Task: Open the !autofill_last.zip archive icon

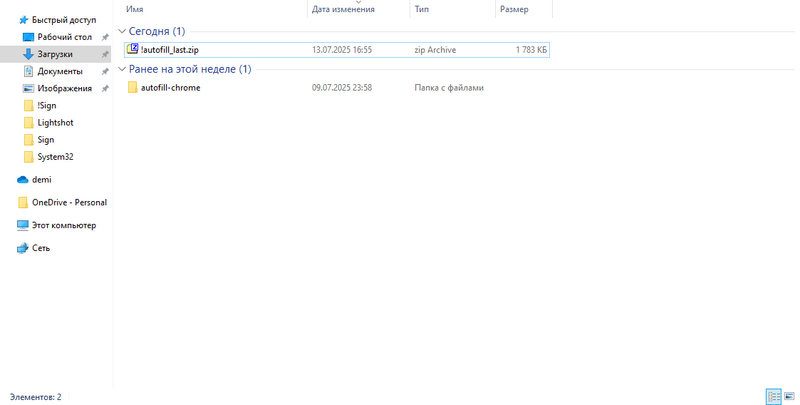Action: pos(132,49)
